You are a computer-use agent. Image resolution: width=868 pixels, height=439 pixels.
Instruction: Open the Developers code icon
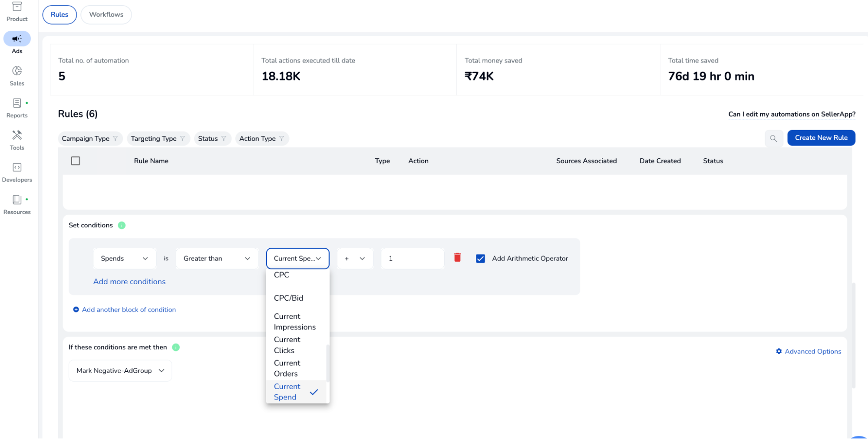pyautogui.click(x=17, y=167)
